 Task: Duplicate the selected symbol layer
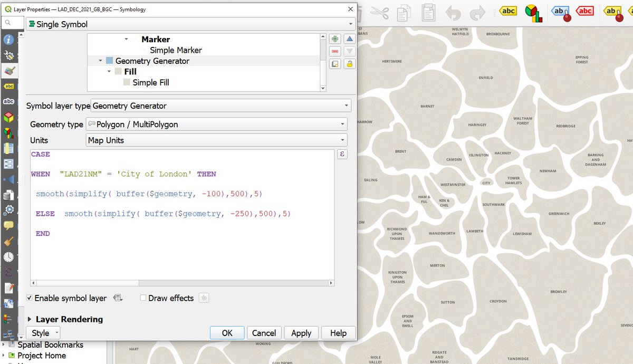click(x=335, y=64)
